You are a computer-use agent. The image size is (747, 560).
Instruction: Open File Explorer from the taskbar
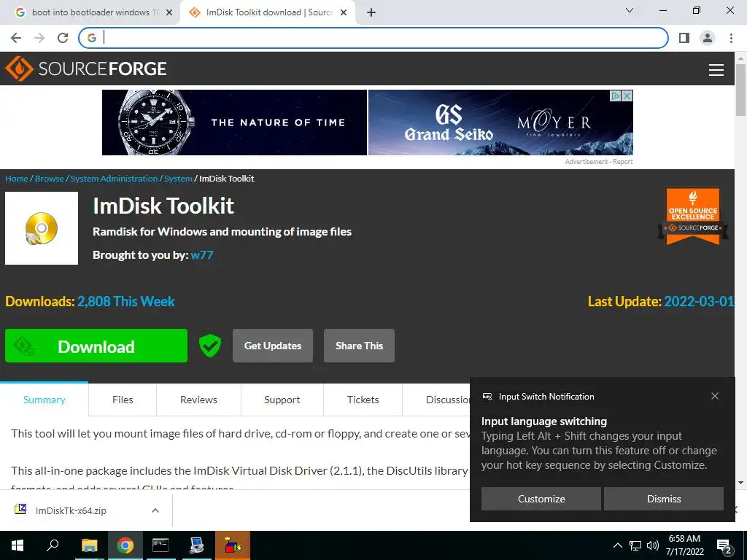point(89,545)
